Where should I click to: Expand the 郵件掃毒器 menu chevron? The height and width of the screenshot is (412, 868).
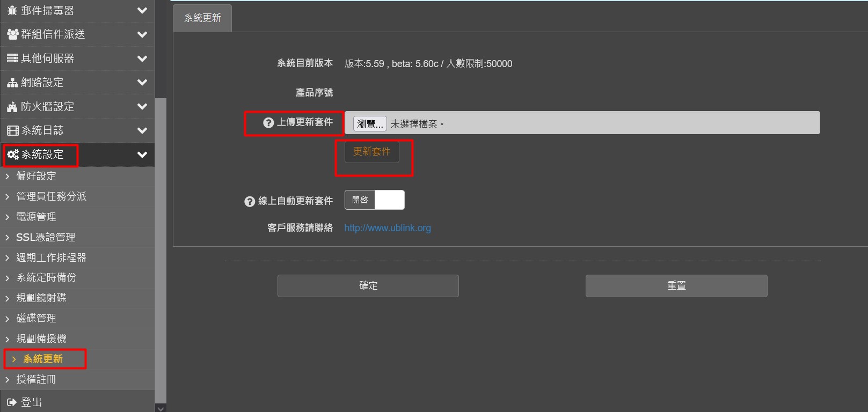tap(142, 10)
